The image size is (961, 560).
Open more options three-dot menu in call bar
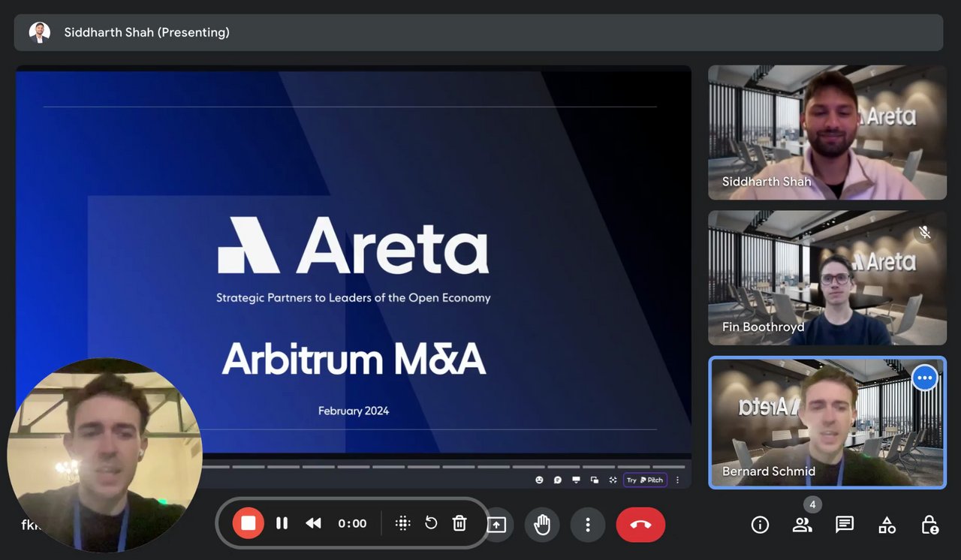click(x=588, y=525)
